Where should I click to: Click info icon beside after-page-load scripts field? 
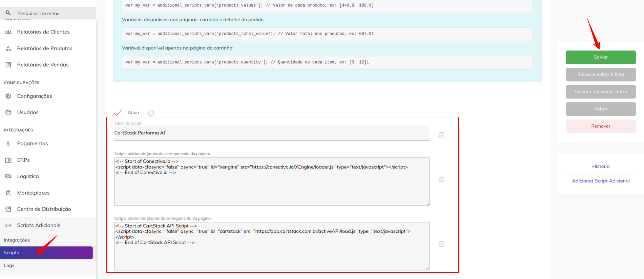click(441, 244)
